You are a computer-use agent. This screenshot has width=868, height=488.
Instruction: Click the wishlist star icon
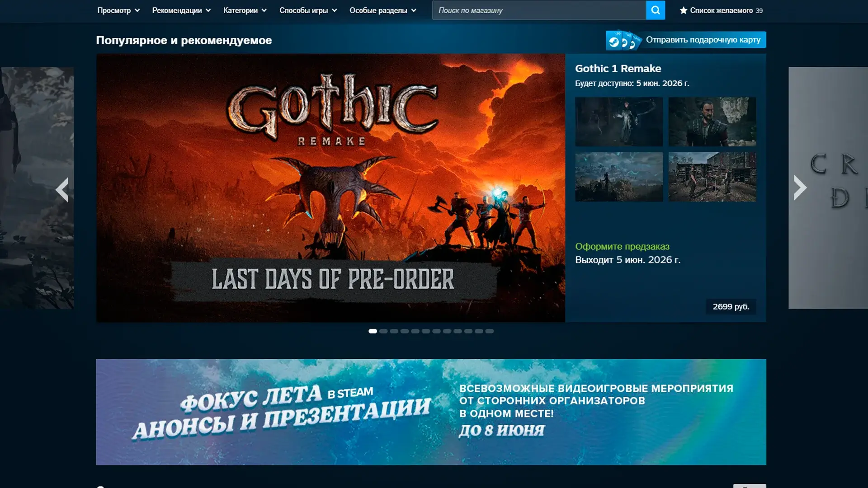pyautogui.click(x=683, y=10)
